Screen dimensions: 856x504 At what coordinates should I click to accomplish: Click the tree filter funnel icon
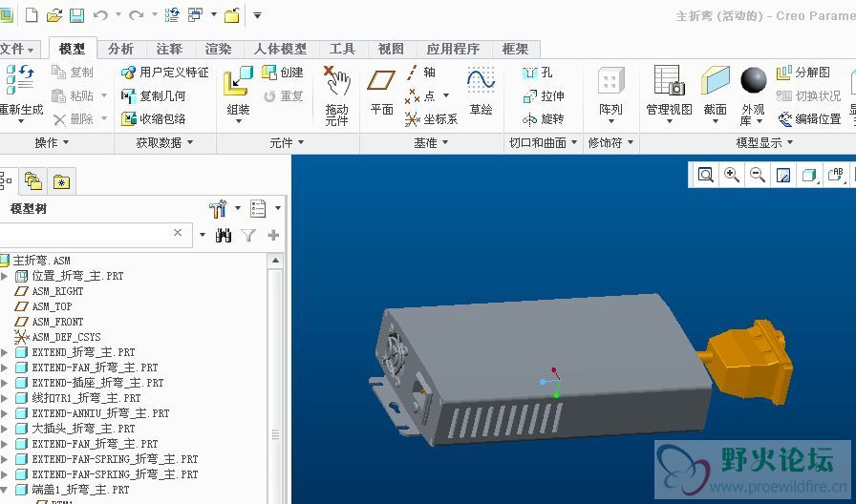[x=248, y=235]
